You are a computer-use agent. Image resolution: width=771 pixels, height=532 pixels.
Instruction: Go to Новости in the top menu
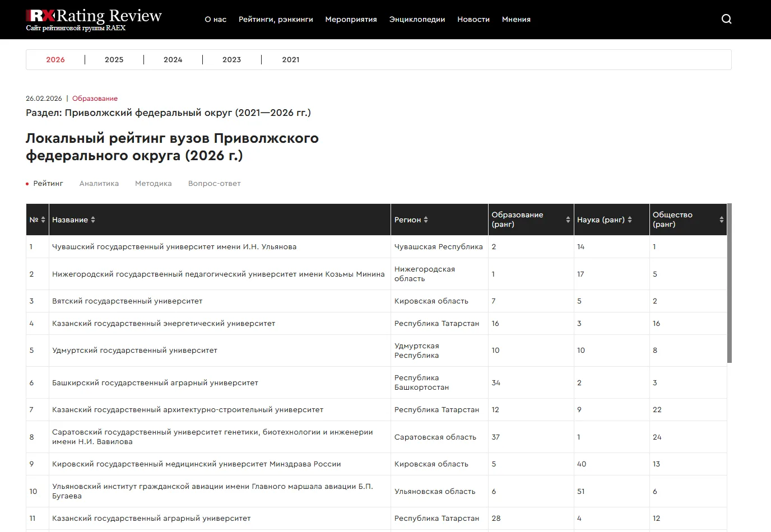tap(473, 19)
